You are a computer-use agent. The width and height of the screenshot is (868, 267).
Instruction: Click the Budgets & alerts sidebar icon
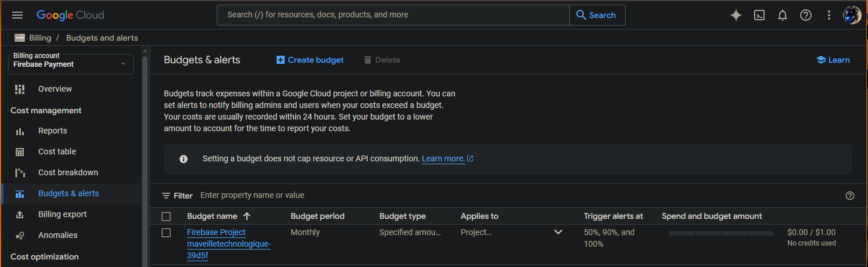(x=20, y=193)
